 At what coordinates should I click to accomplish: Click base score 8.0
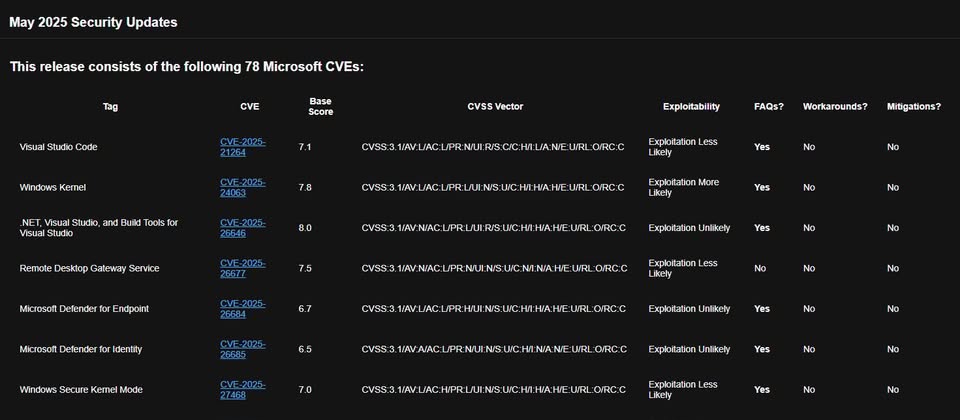pos(305,228)
